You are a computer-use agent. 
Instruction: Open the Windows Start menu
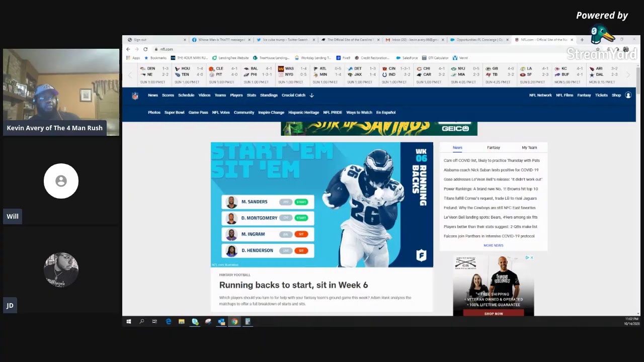pyautogui.click(x=129, y=321)
